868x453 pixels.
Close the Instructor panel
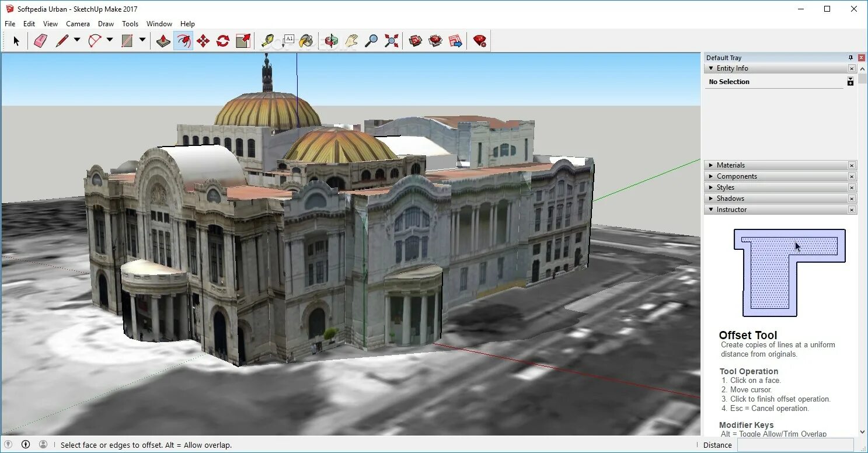click(852, 210)
